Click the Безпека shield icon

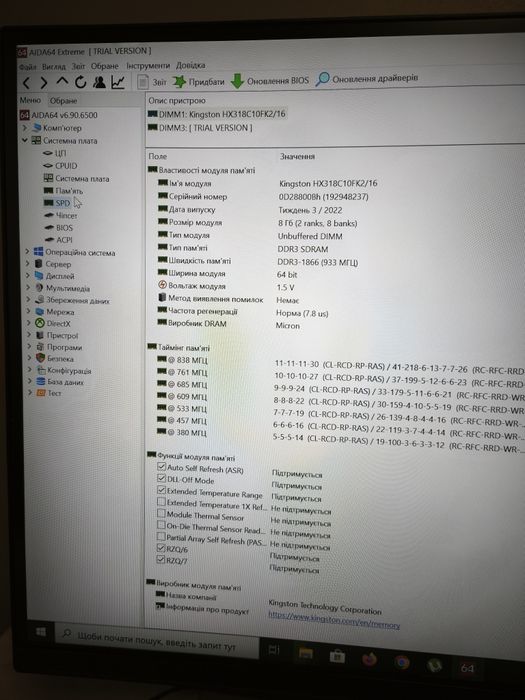click(41, 358)
